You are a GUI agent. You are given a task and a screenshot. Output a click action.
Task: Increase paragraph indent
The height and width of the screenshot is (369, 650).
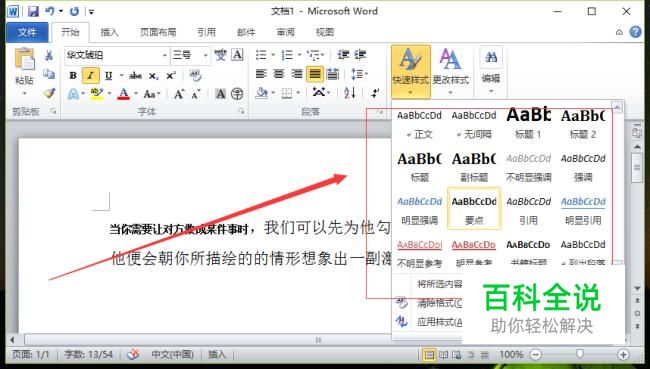coord(360,55)
